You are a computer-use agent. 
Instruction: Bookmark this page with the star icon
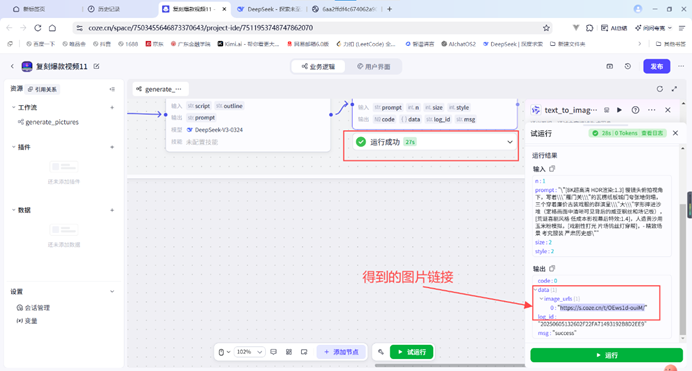point(546,28)
